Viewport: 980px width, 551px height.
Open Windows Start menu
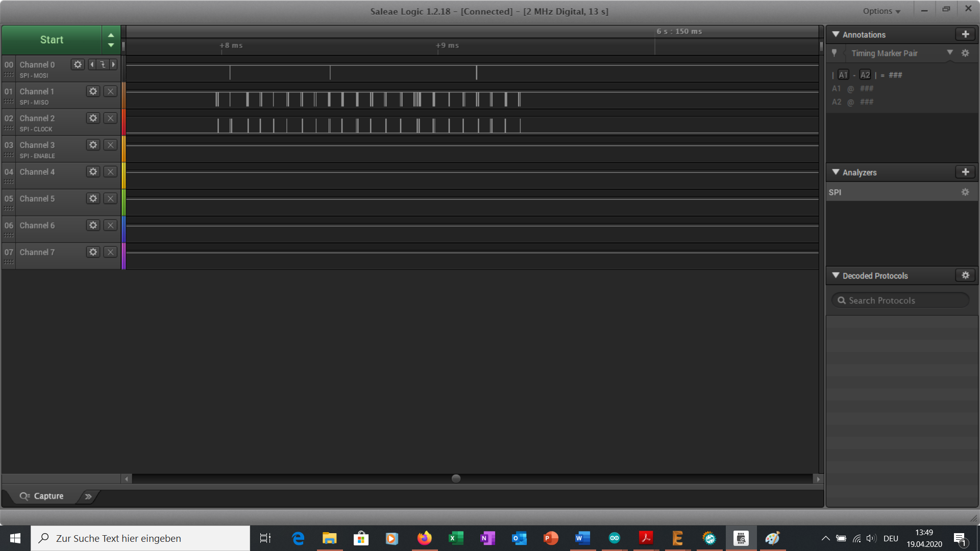(x=15, y=538)
